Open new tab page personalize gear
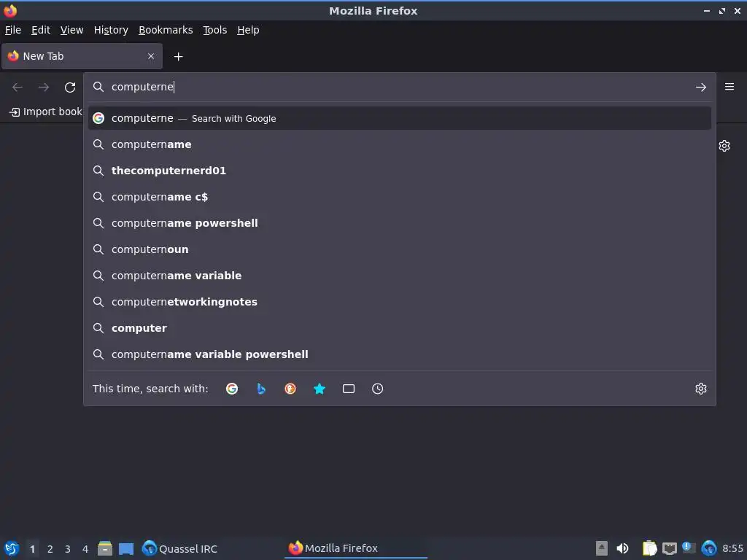 pos(724,146)
